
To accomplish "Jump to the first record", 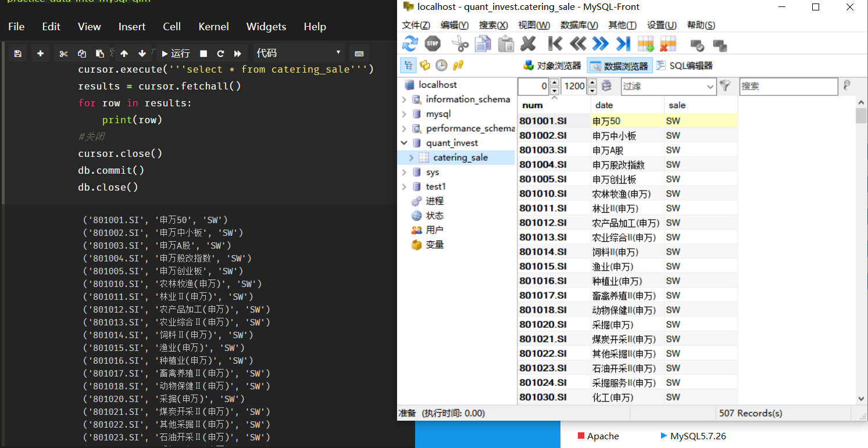I will pyautogui.click(x=555, y=44).
